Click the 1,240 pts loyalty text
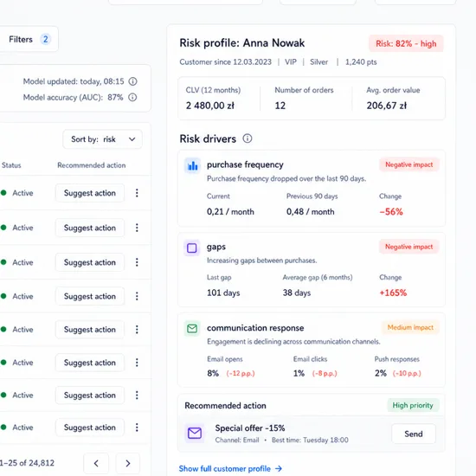The width and height of the screenshot is (476, 476). coord(361,62)
